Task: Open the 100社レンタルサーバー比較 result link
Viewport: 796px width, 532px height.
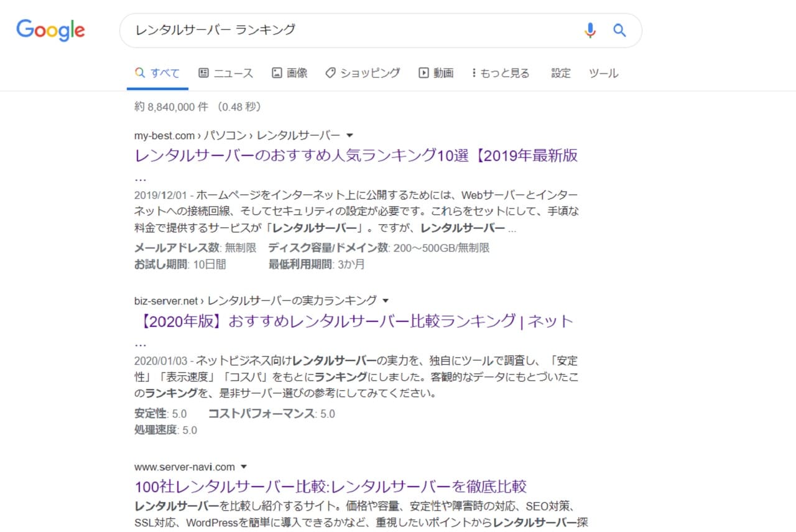Action: point(331,486)
